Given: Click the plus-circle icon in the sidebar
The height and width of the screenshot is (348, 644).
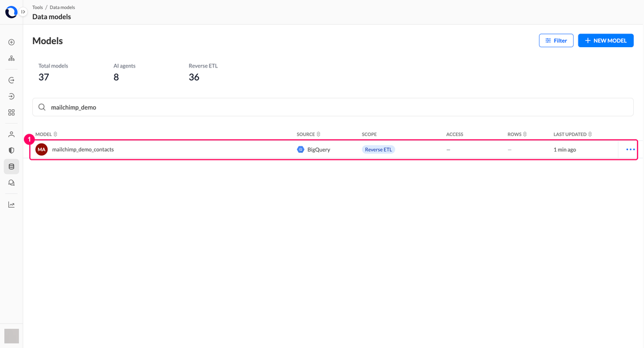Looking at the screenshot, I should (x=11, y=42).
